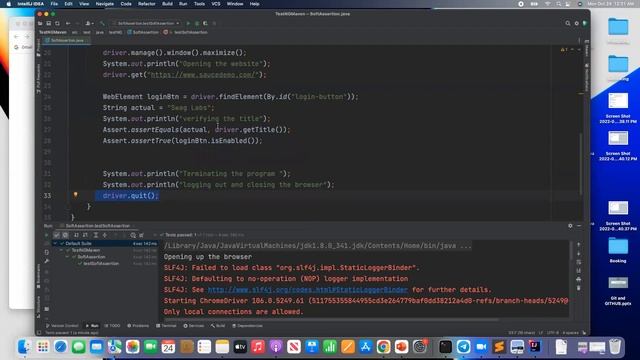Collapse the TestNGMaven test node
This screenshot has width=640, height=360.
(x=62, y=250)
